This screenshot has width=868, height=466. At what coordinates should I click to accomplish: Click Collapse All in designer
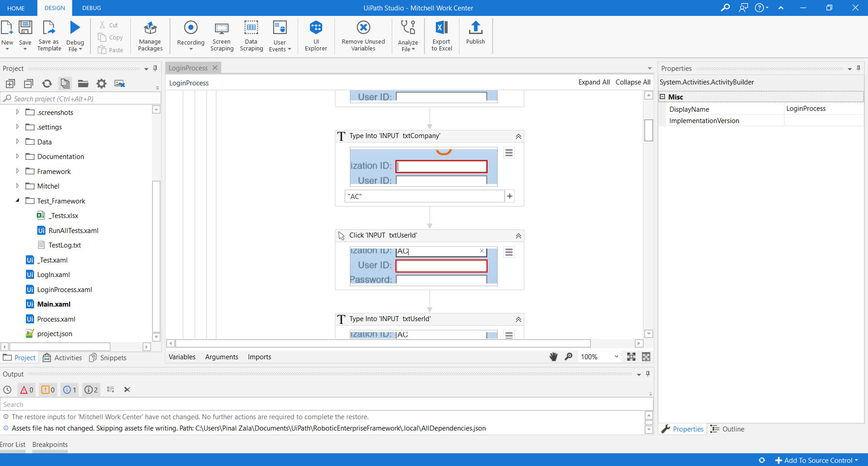633,82
